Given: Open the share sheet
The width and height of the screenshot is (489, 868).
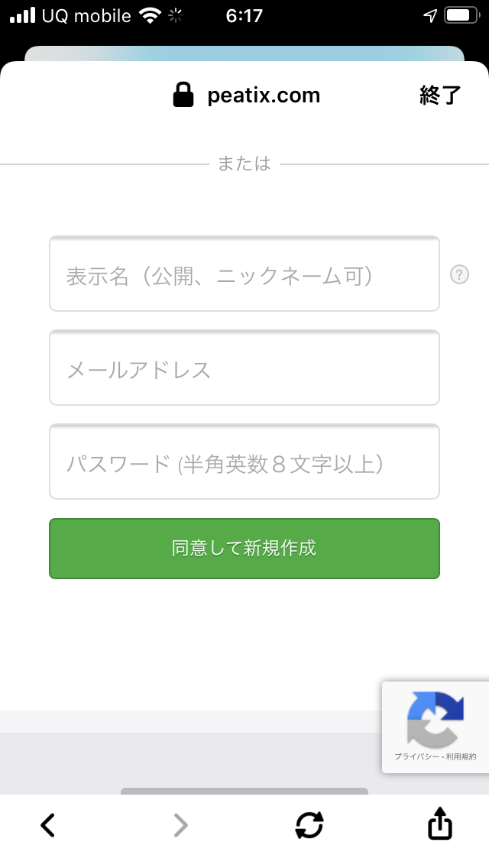Looking at the screenshot, I should click(x=439, y=825).
